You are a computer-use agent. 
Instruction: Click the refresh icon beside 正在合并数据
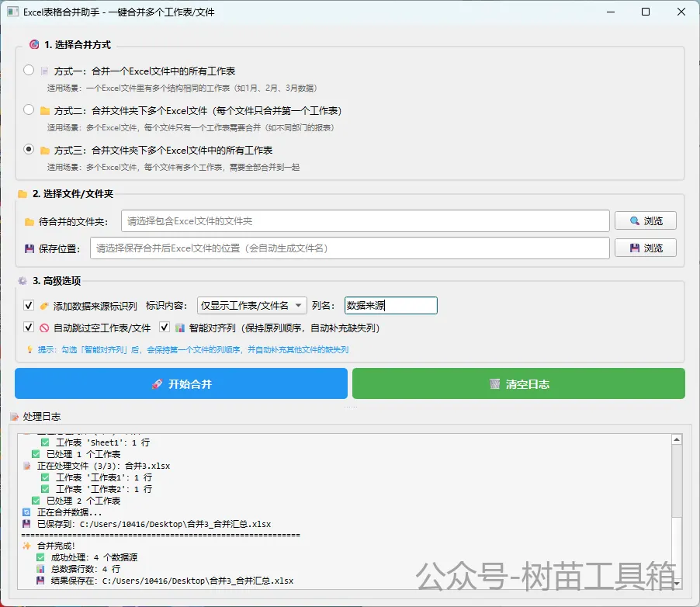(27, 512)
